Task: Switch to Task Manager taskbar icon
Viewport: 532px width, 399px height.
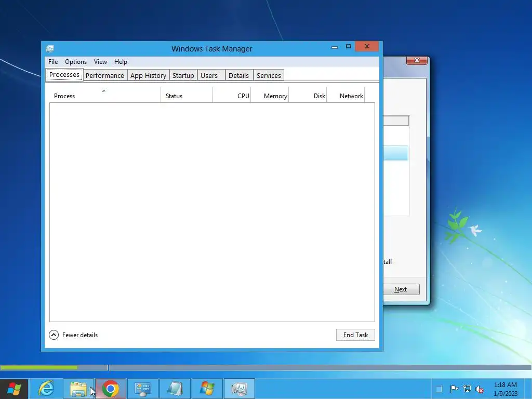Action: [239, 389]
